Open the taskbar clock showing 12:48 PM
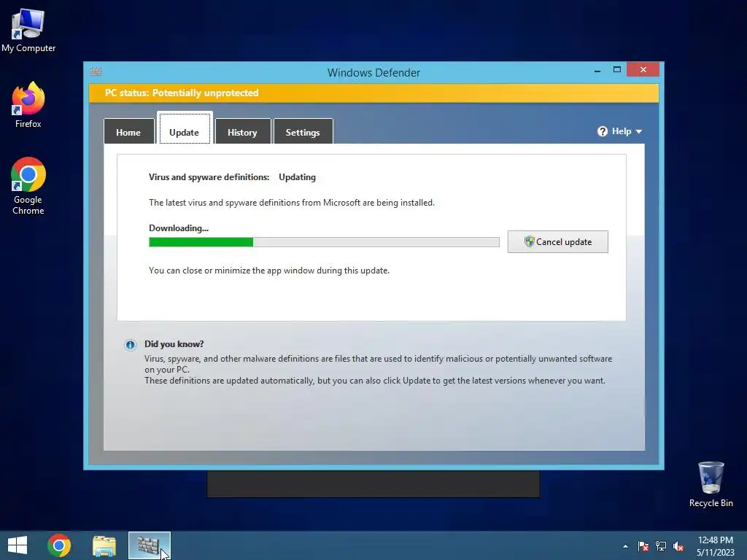Screen dimensions: 747x560 tap(716, 546)
